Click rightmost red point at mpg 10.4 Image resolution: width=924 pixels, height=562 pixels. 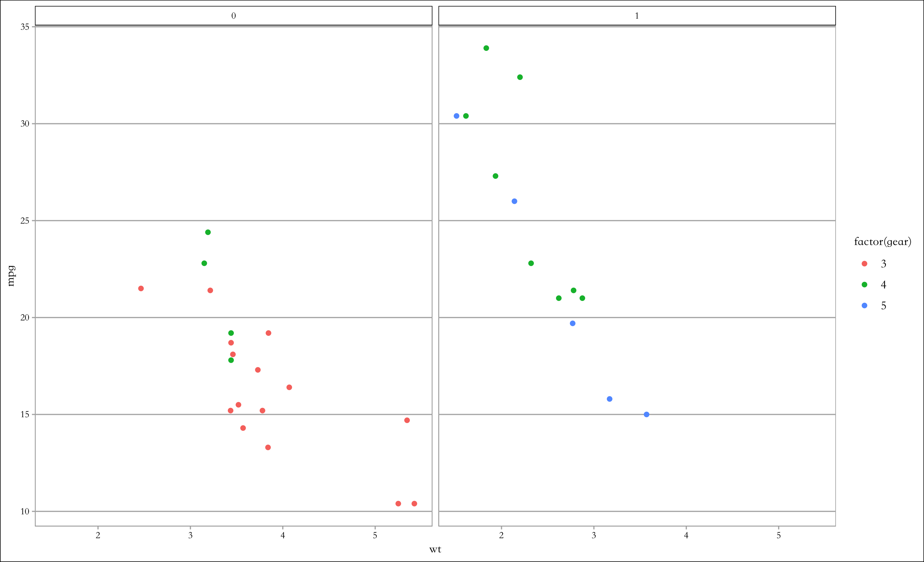414,504
